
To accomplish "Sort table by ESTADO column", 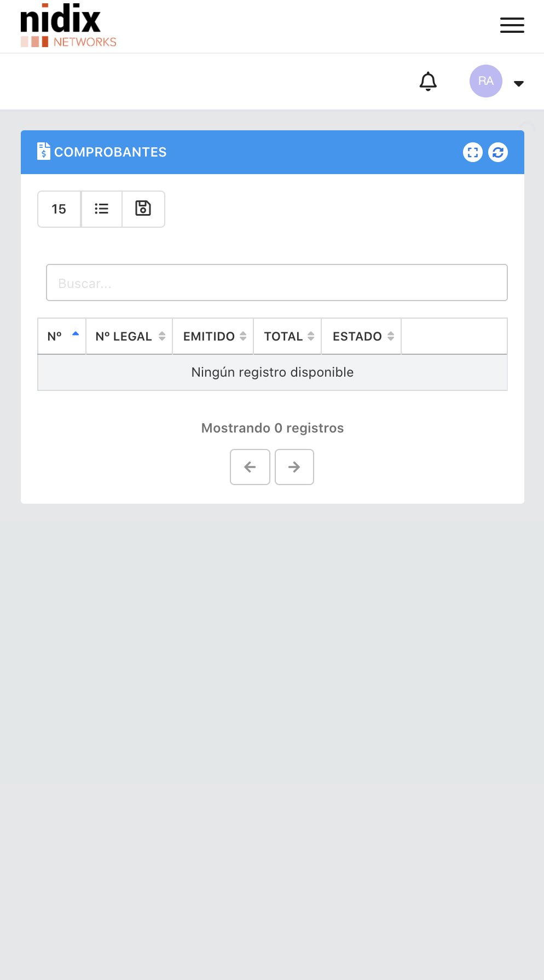I will (361, 336).
